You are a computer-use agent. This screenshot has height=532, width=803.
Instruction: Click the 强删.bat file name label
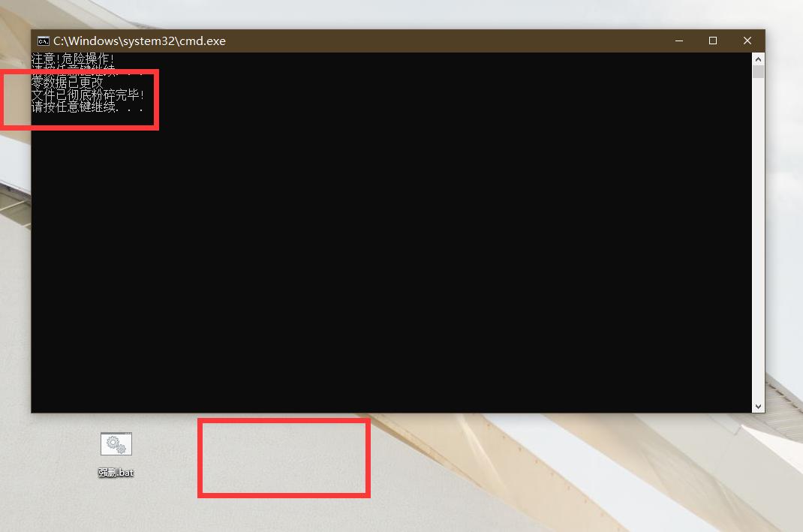pos(116,473)
